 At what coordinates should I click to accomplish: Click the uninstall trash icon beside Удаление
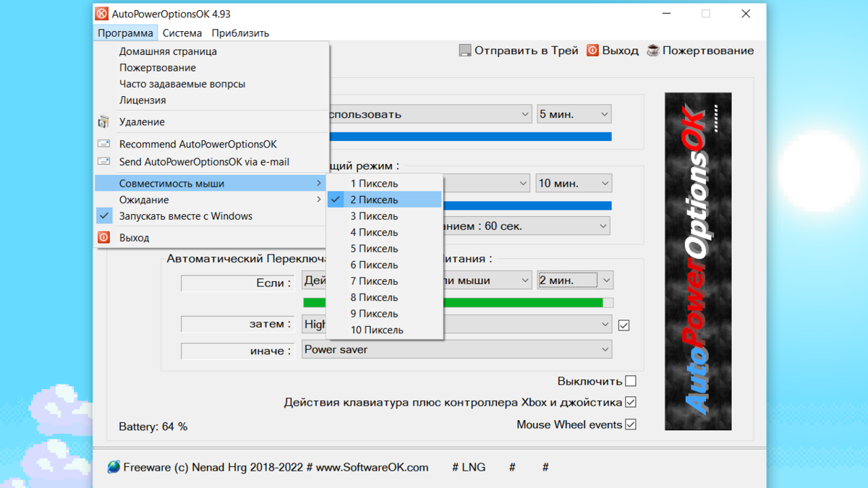tap(104, 121)
